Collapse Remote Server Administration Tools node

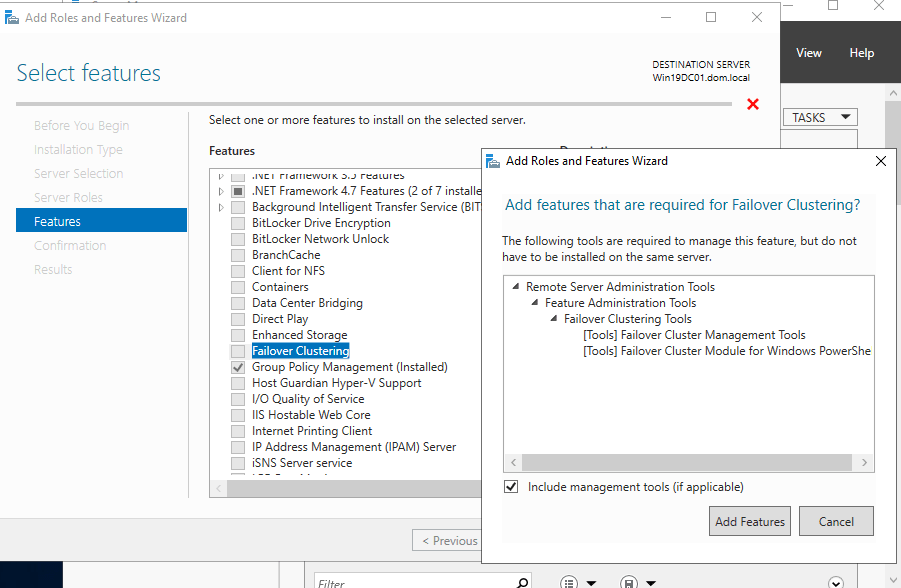coord(516,287)
